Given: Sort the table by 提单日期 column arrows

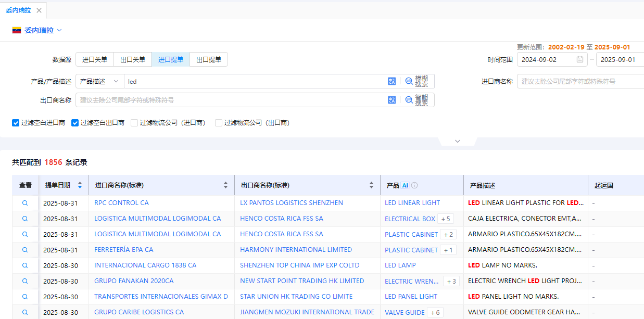Looking at the screenshot, I should tap(80, 185).
